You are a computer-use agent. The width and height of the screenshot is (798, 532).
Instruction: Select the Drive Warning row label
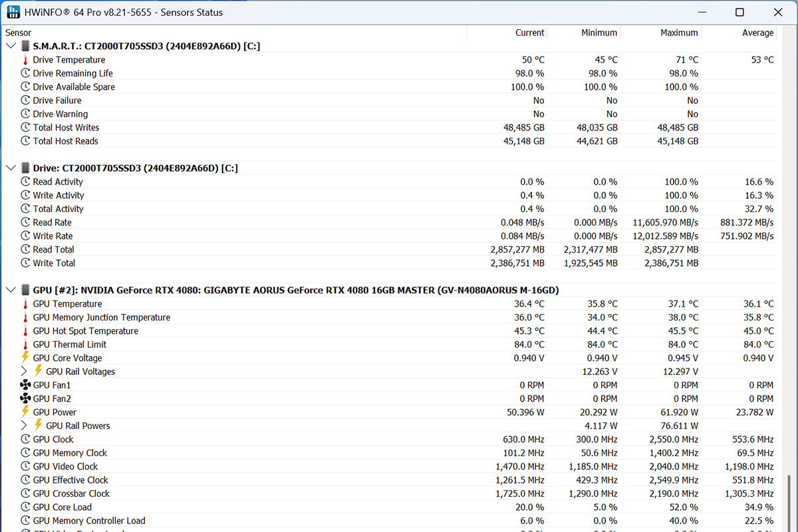[x=61, y=114]
